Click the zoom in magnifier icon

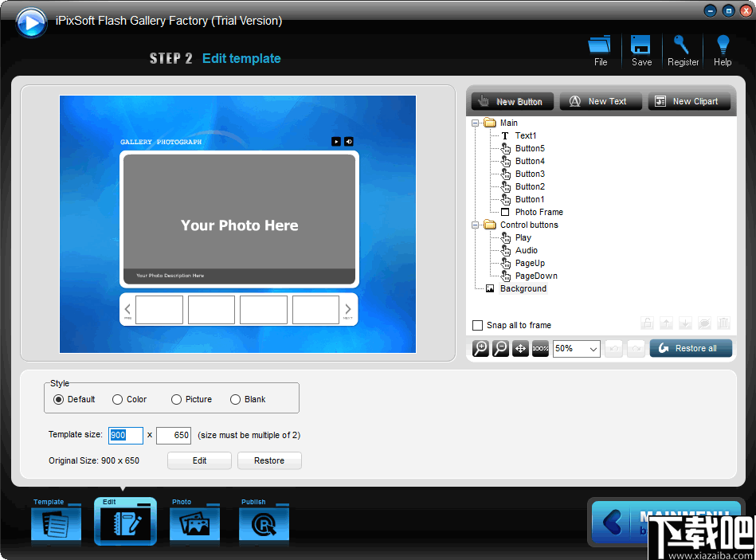(x=480, y=348)
